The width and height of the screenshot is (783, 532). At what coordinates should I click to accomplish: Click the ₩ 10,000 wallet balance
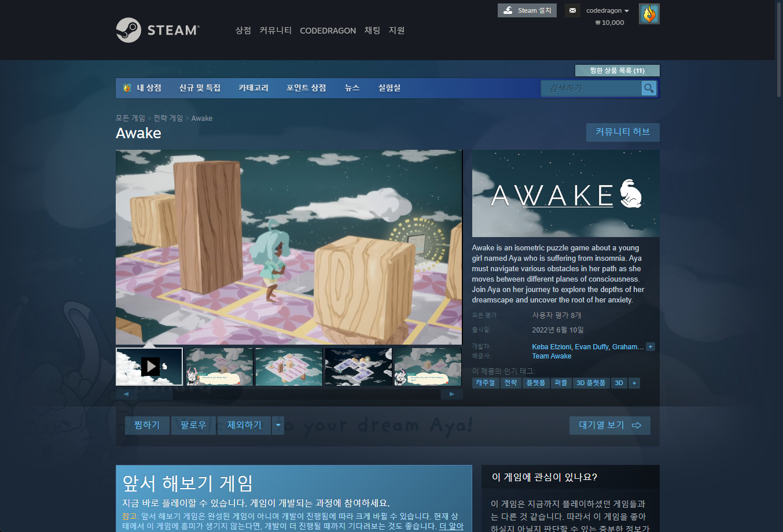click(609, 23)
